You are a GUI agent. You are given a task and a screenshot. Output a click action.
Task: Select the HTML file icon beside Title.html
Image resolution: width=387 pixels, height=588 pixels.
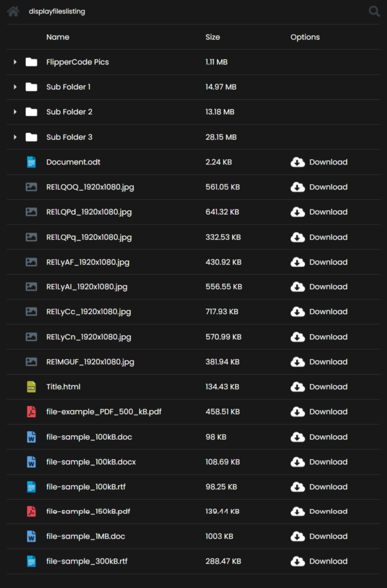(x=32, y=386)
